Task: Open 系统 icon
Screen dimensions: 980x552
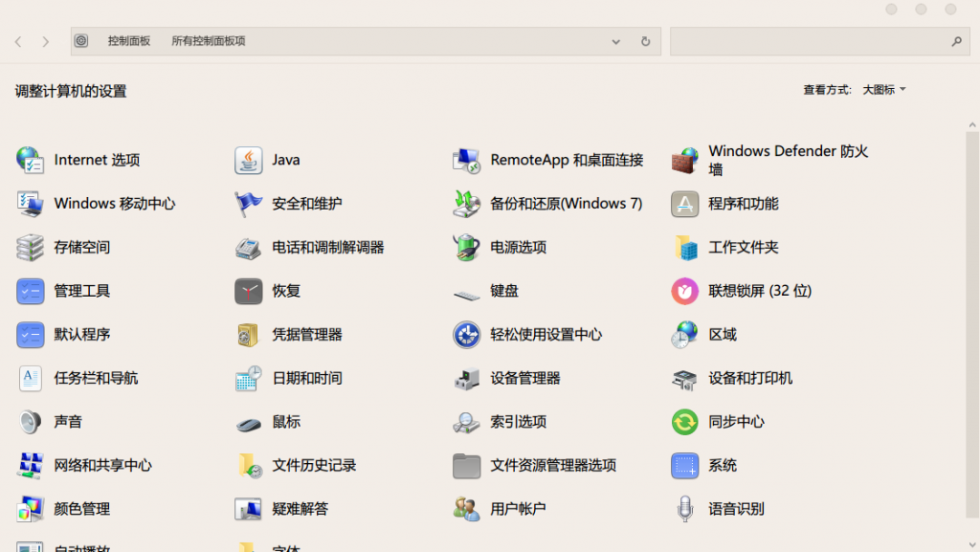Action: coord(684,467)
